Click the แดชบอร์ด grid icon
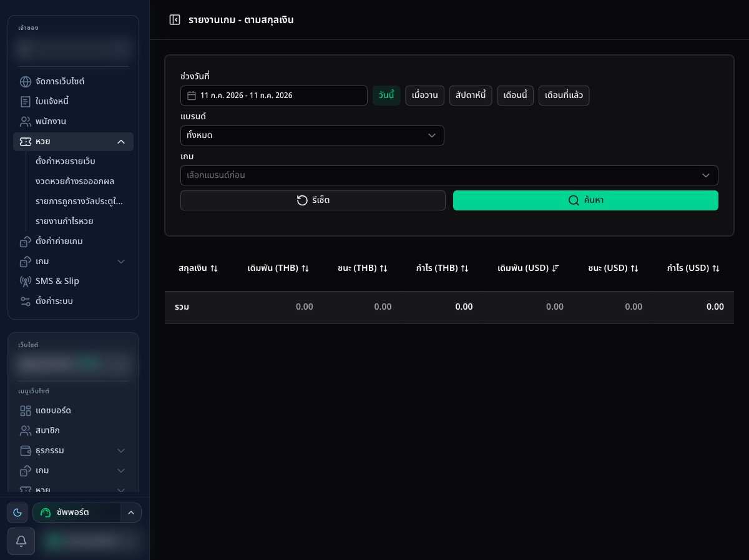 [x=26, y=410]
